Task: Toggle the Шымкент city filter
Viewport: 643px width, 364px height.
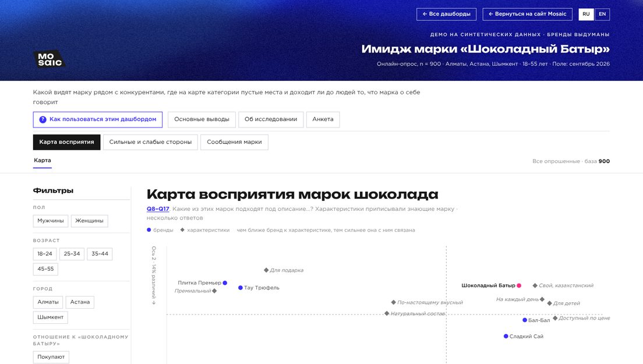Action: [x=51, y=317]
